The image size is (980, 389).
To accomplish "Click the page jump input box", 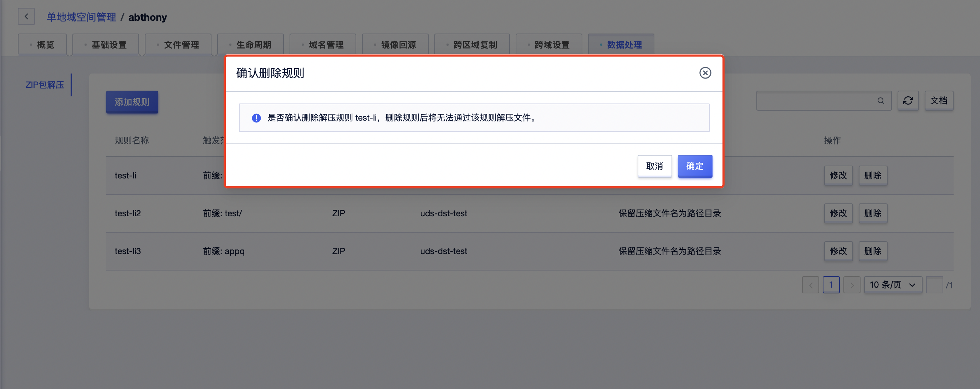I will 934,285.
